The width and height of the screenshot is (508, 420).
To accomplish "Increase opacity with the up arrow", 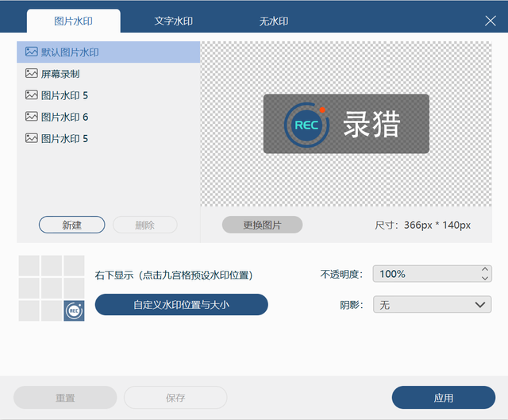I will point(485,269).
